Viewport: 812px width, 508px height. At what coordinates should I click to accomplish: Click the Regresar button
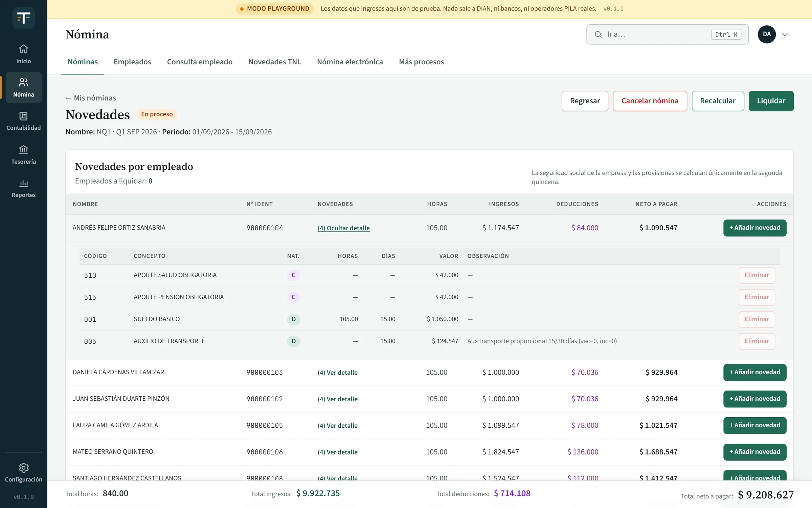[x=585, y=101]
